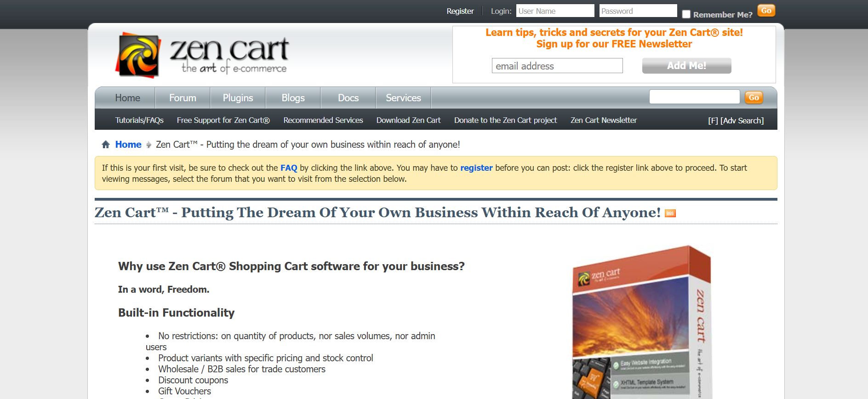This screenshot has height=399, width=868.
Task: Click the login Go button
Action: click(766, 11)
